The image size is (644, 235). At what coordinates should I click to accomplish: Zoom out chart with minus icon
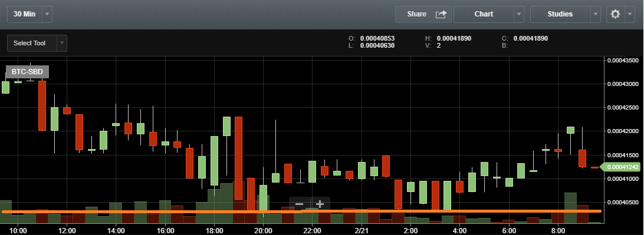click(300, 204)
